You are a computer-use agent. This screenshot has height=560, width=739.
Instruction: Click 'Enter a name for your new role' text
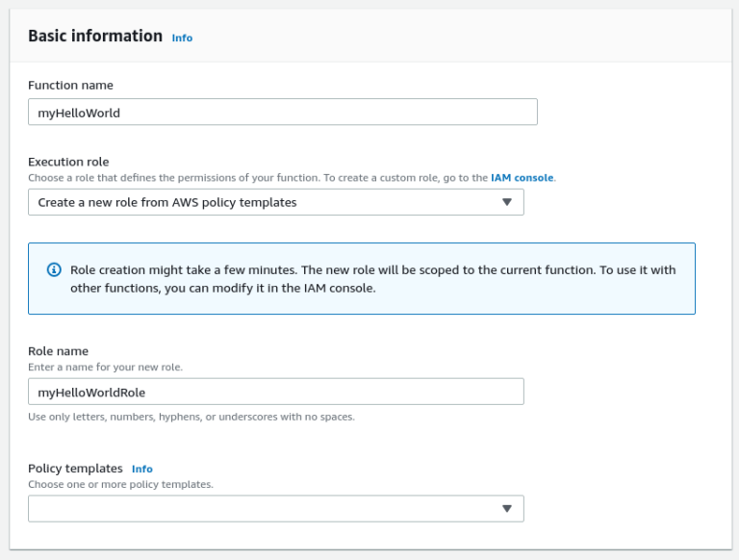(105, 367)
